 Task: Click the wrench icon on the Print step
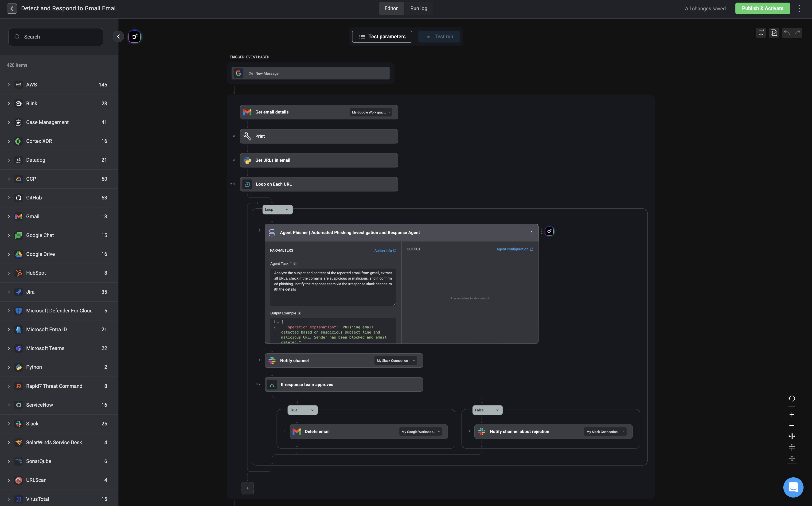(x=247, y=136)
